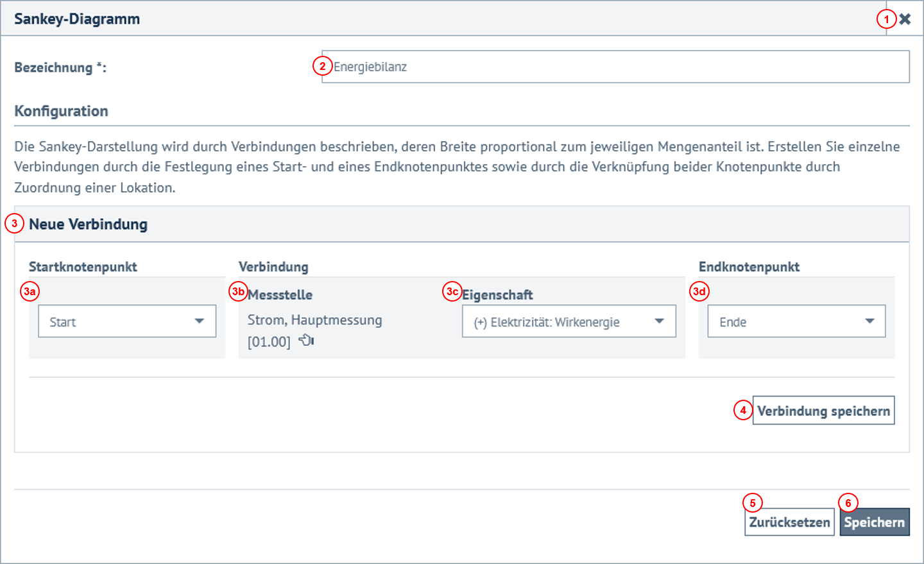Close the Sankey-Diagramm dialog with the X icon
924x564 pixels.
point(905,19)
